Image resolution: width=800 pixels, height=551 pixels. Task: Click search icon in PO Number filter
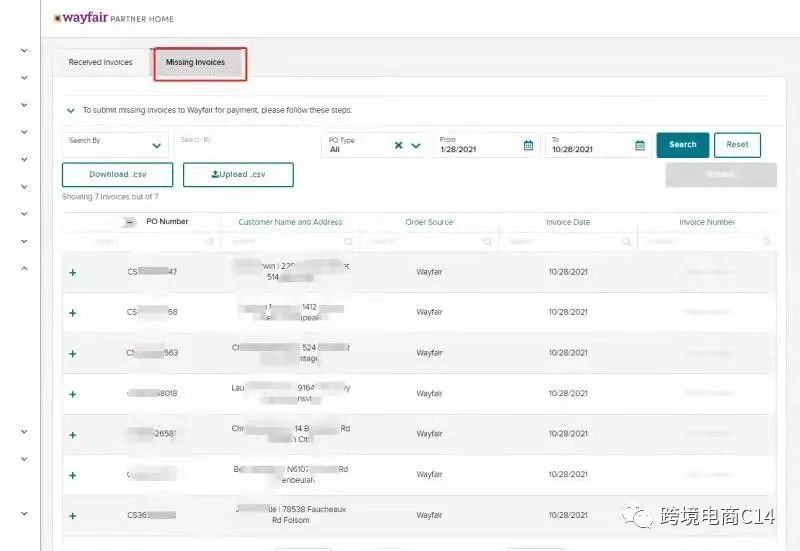coord(209,242)
